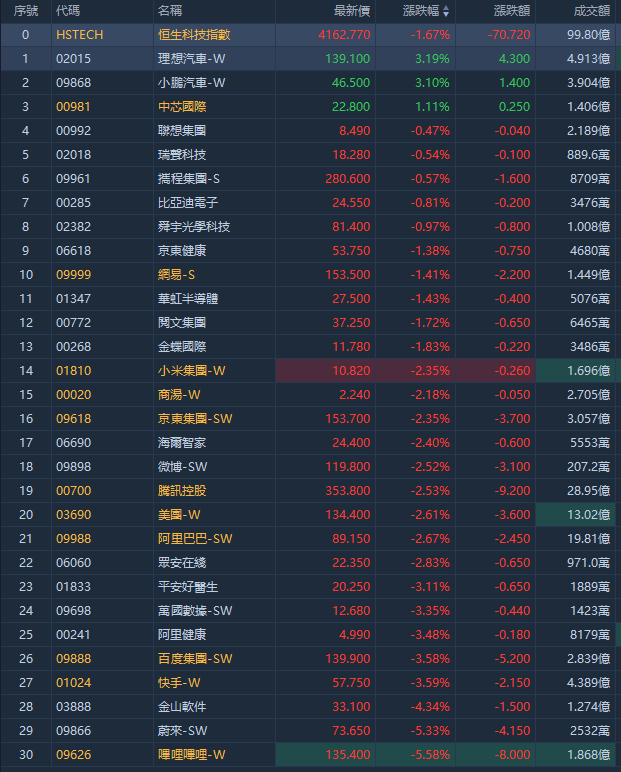Open 理想汽車-W stock row
Screen dimensions: 621x772
(191, 58)
